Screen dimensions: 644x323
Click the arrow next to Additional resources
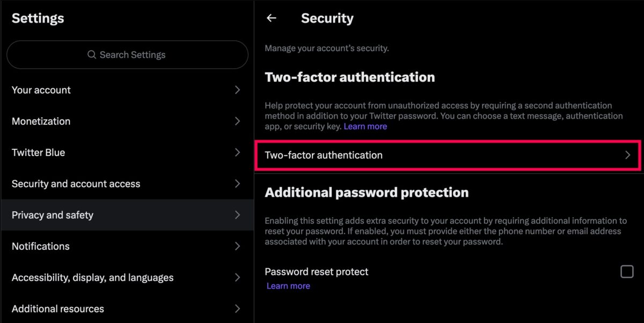point(237,308)
